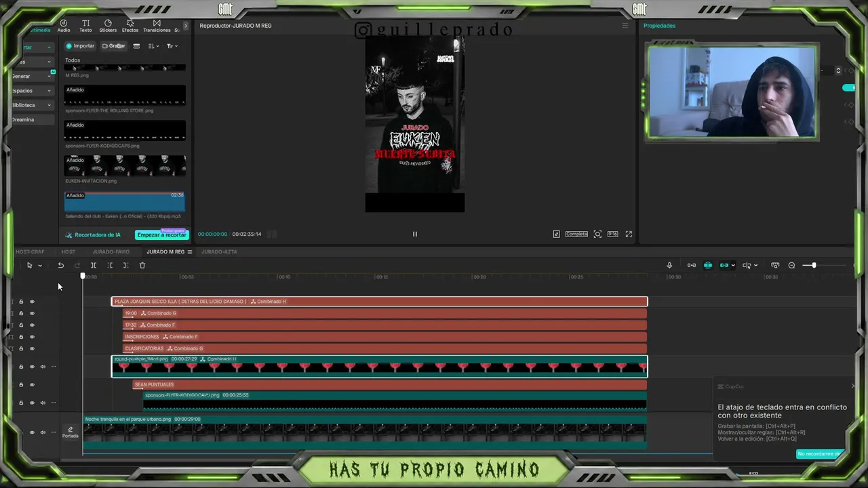Open the Transiciones tab
The height and width of the screenshot is (488, 868).
[x=157, y=26]
